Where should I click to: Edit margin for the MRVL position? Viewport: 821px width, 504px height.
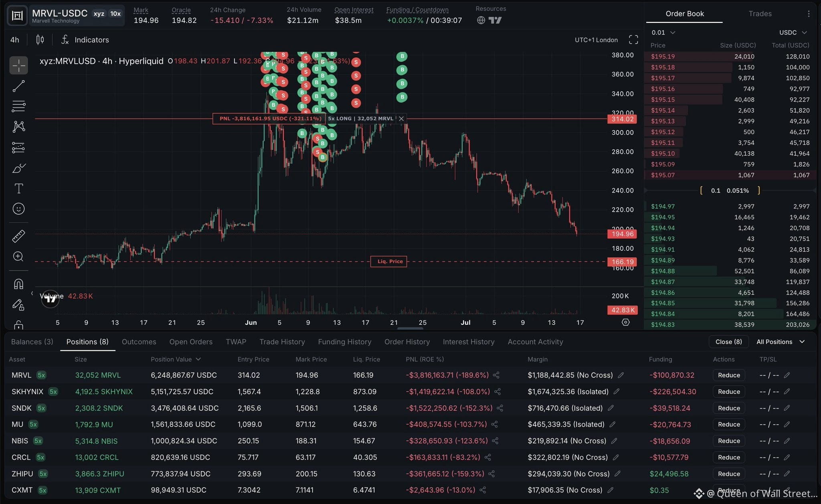pyautogui.click(x=621, y=375)
